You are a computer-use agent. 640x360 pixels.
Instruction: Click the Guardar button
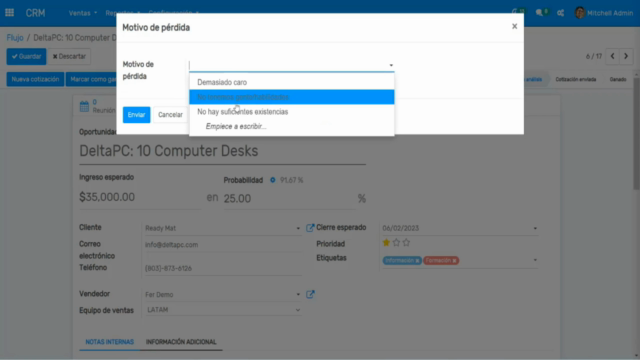(x=26, y=56)
